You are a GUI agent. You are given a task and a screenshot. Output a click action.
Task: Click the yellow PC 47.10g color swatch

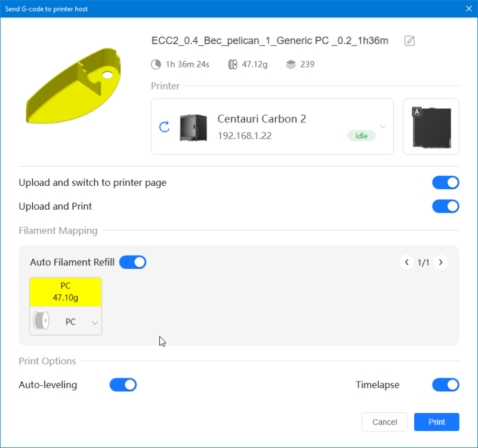(66, 292)
